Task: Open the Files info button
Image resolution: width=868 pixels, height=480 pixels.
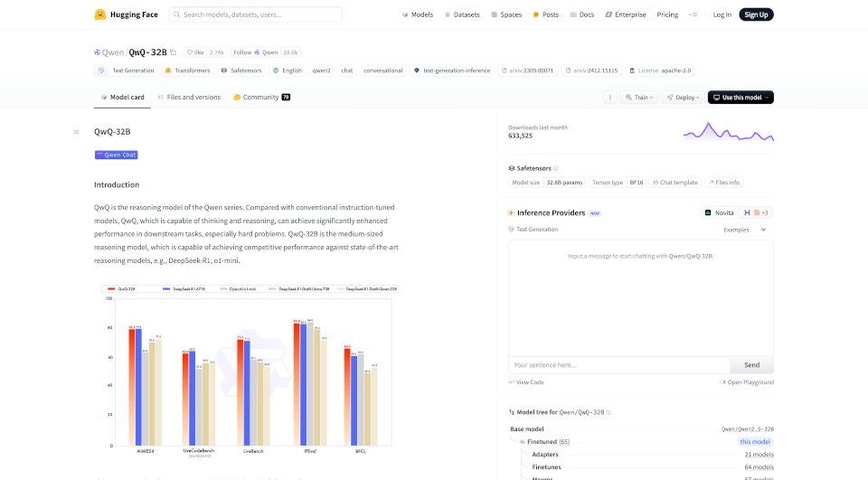Action: (723, 182)
